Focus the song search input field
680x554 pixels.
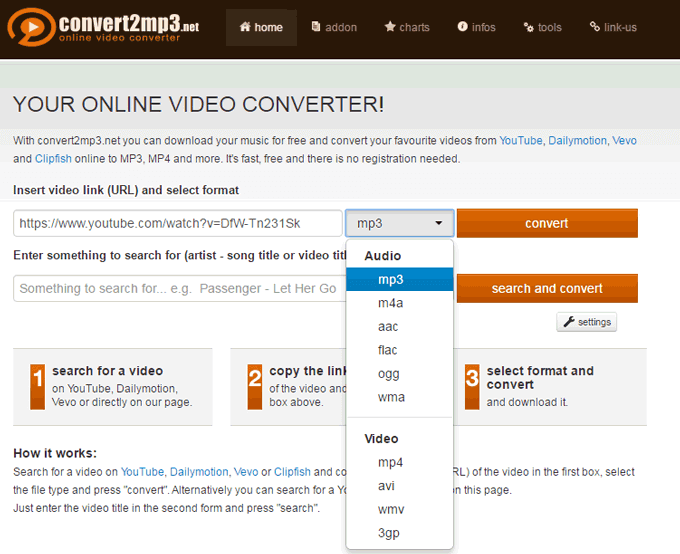(180, 288)
